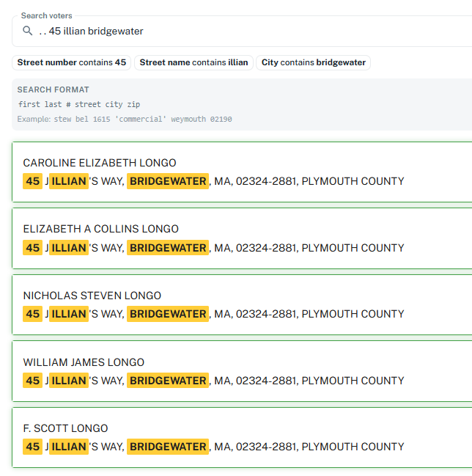Click the "Street name contains illian" chip

(193, 62)
